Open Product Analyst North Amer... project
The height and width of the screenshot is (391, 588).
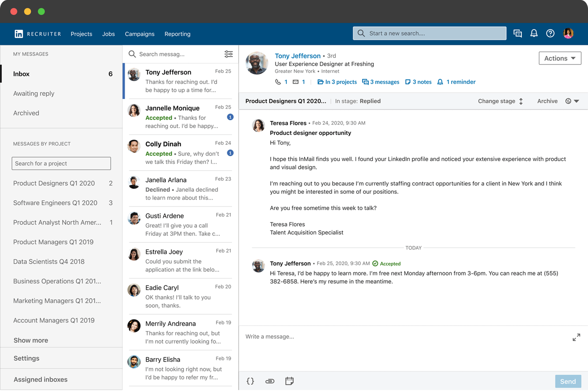pyautogui.click(x=63, y=222)
